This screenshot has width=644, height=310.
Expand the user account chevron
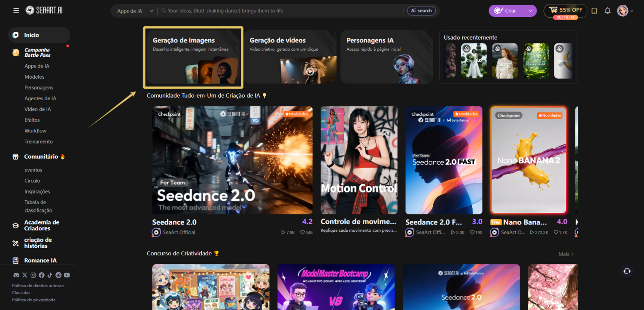(632, 11)
